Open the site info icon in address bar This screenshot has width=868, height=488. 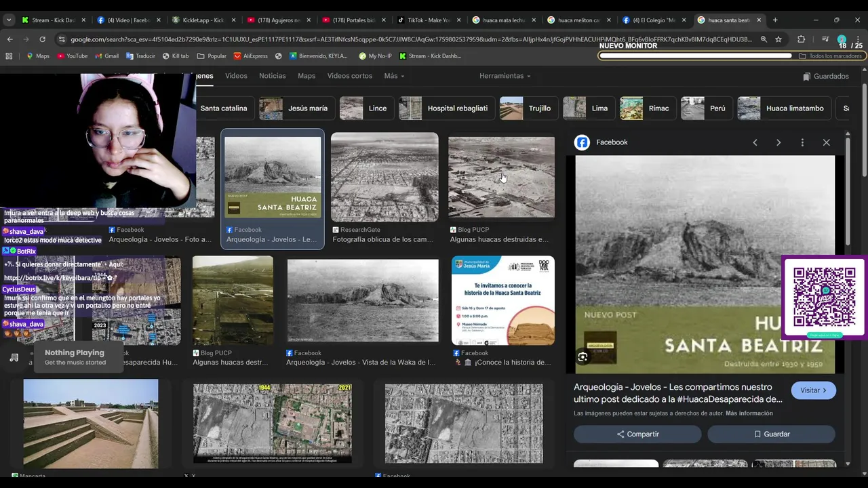[62, 39]
